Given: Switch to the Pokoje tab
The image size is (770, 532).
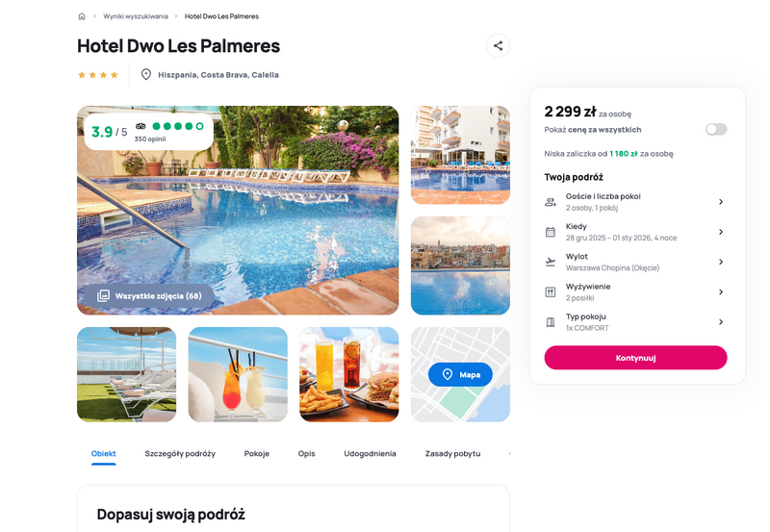Looking at the screenshot, I should [257, 453].
